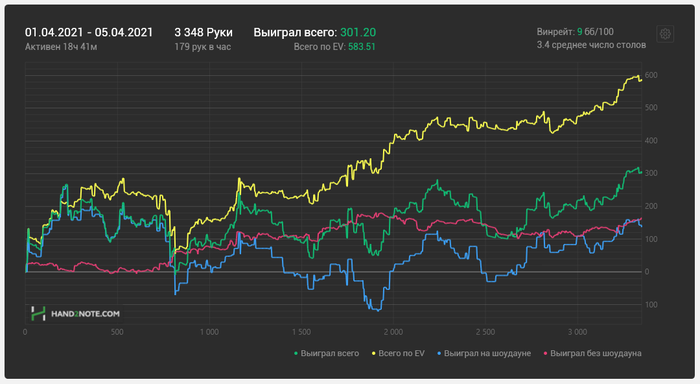Toggle the yellow 'Всего по EV' legend dot
Screen dimensions: 700x384
coord(374,354)
